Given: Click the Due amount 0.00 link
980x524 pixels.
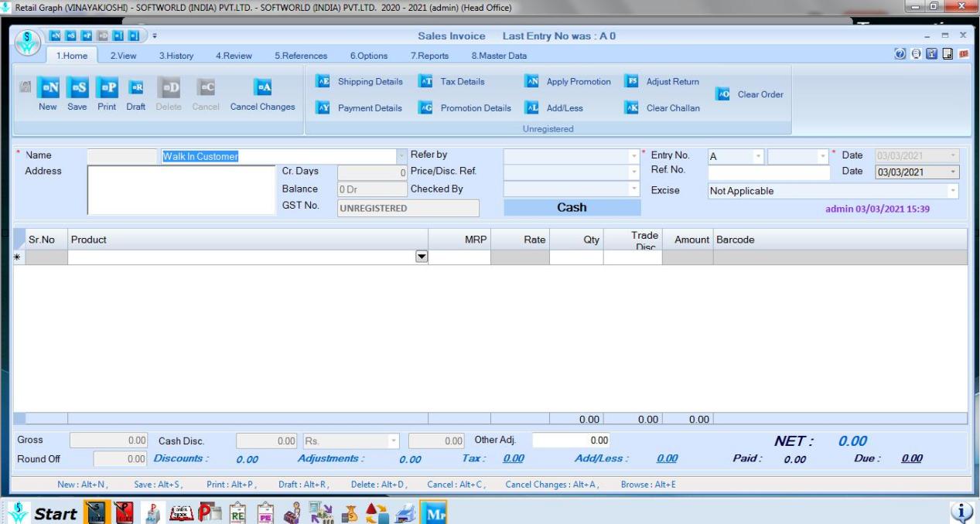Looking at the screenshot, I should [x=912, y=458].
